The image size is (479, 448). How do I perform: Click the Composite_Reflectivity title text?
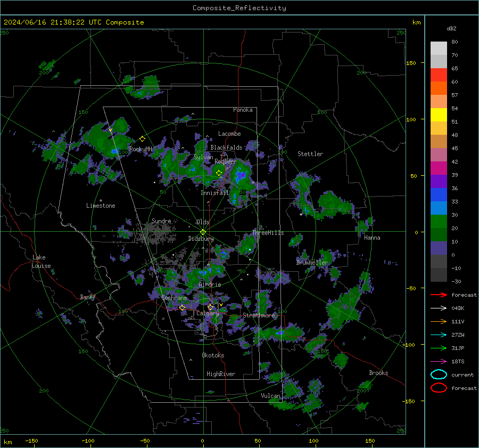coord(240,8)
